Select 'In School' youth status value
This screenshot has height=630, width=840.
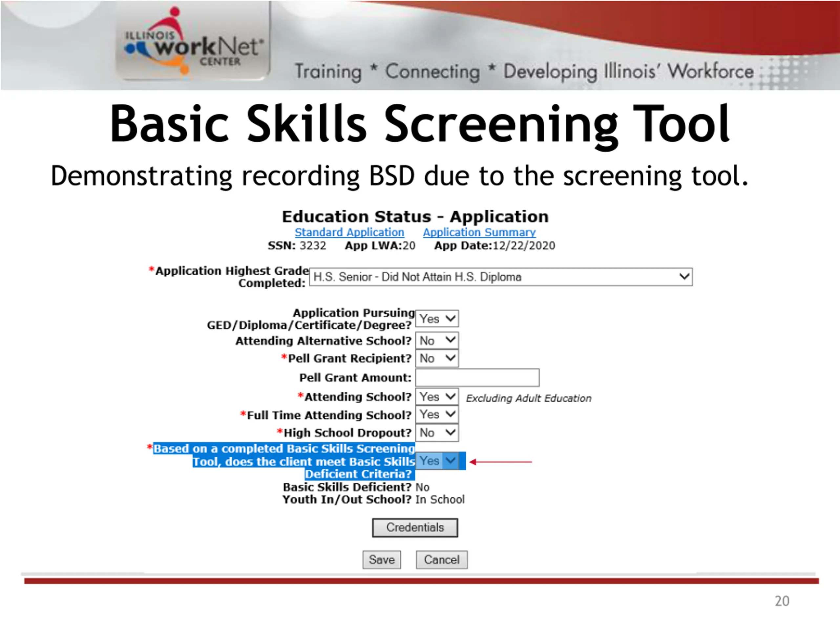(x=440, y=499)
